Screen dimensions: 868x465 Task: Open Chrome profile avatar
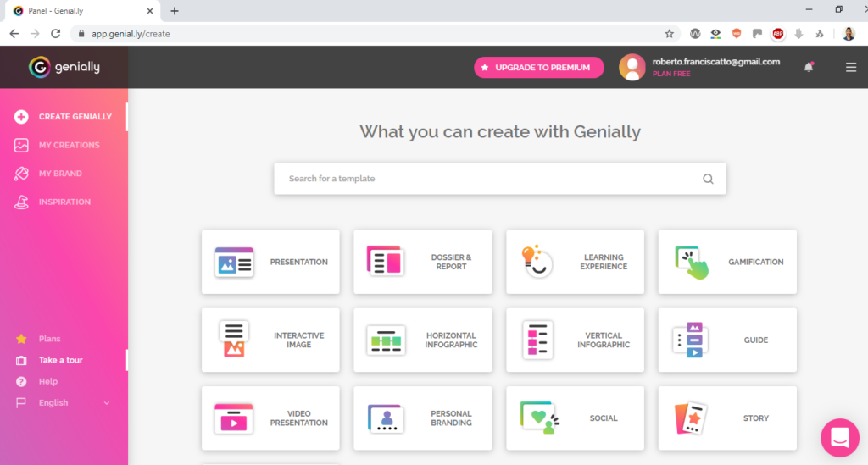(849, 34)
